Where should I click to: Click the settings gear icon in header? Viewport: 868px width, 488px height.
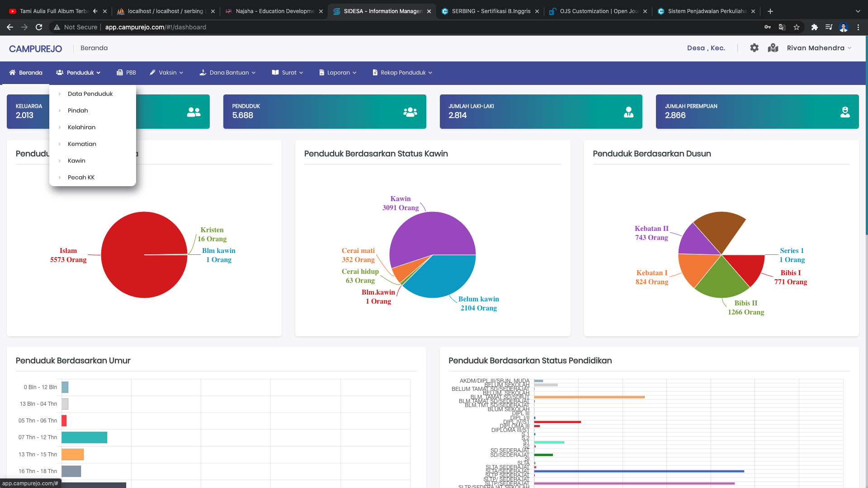coord(754,48)
